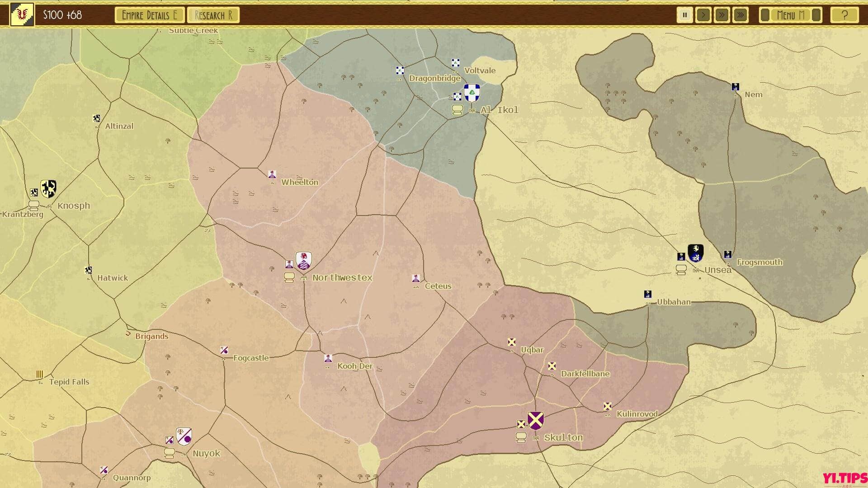This screenshot has height=488, width=868.
Task: Set game speed to normal (single arrow)
Action: tap(703, 15)
